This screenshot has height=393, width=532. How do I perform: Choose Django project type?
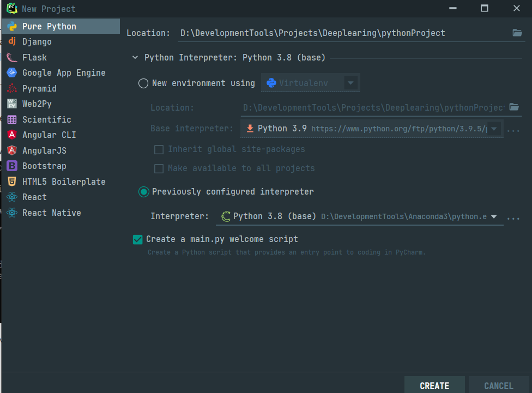point(61,41)
